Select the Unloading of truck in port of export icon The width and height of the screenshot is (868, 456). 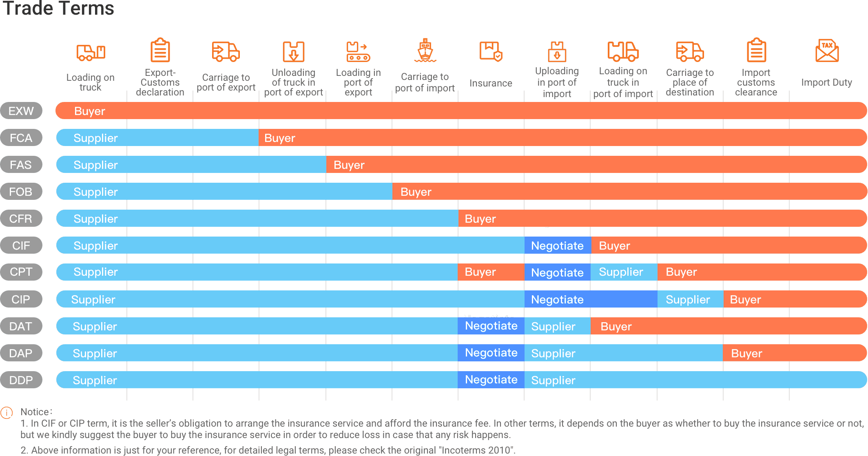click(x=286, y=52)
